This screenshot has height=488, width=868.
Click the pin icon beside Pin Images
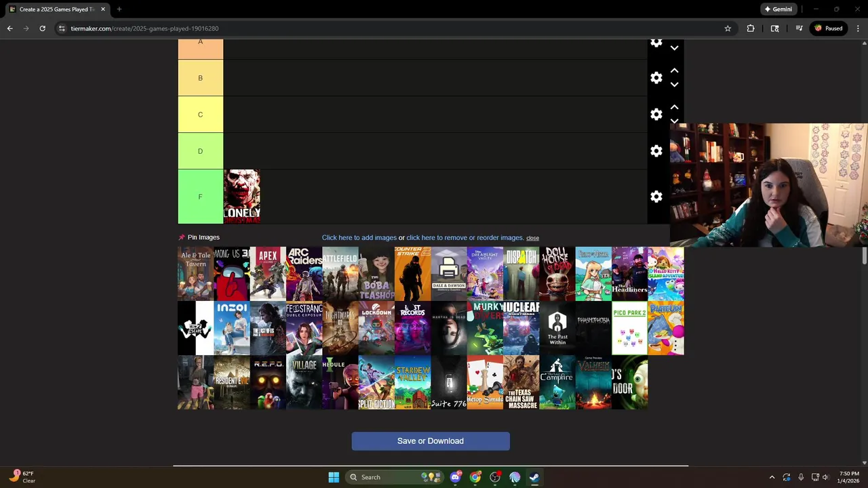click(x=181, y=237)
